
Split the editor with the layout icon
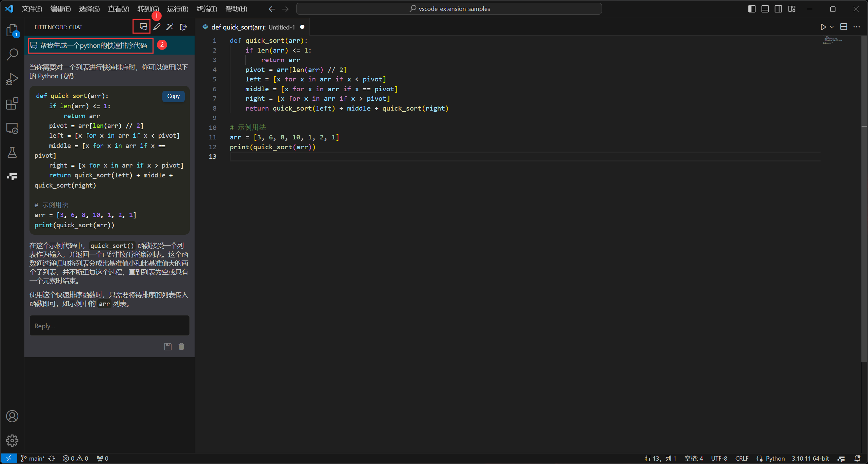(x=844, y=27)
